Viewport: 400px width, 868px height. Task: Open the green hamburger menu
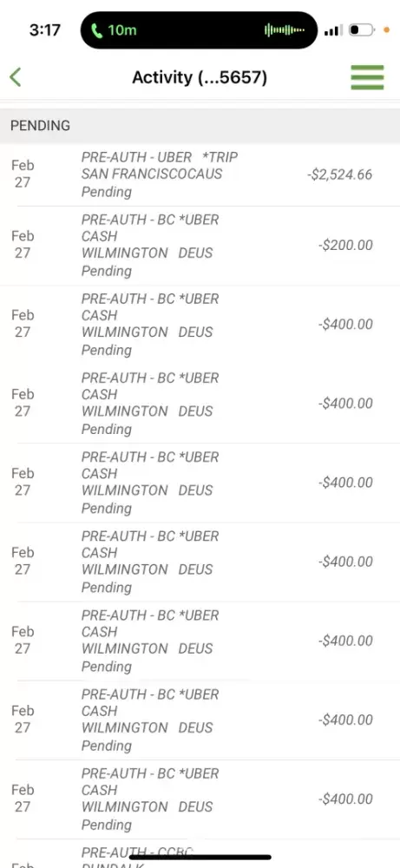click(x=367, y=77)
